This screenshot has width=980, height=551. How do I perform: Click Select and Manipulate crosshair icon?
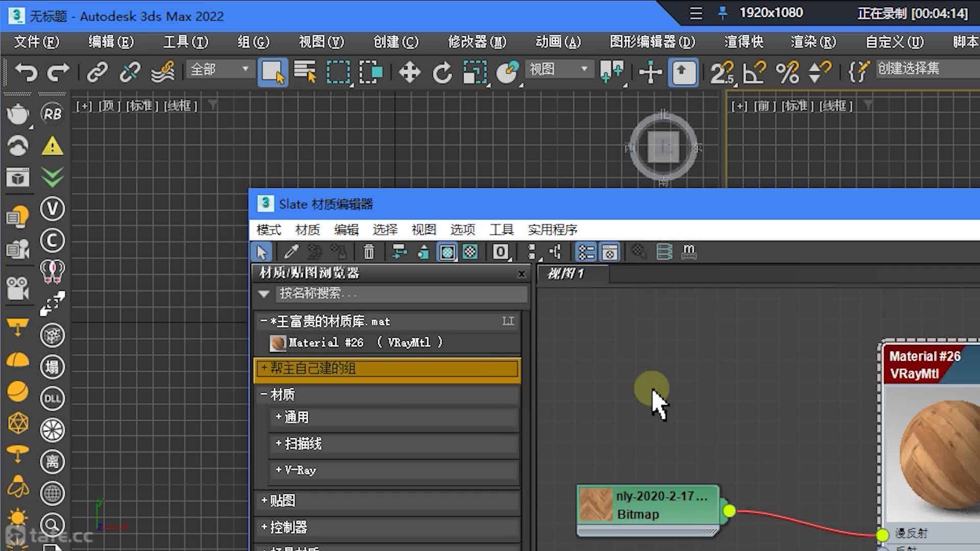pyautogui.click(x=650, y=72)
